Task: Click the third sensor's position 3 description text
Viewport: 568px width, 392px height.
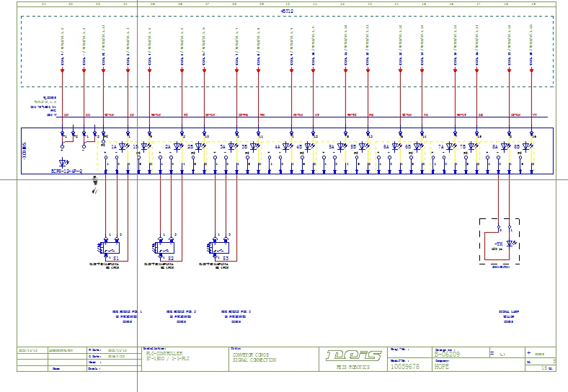Action: click(236, 316)
